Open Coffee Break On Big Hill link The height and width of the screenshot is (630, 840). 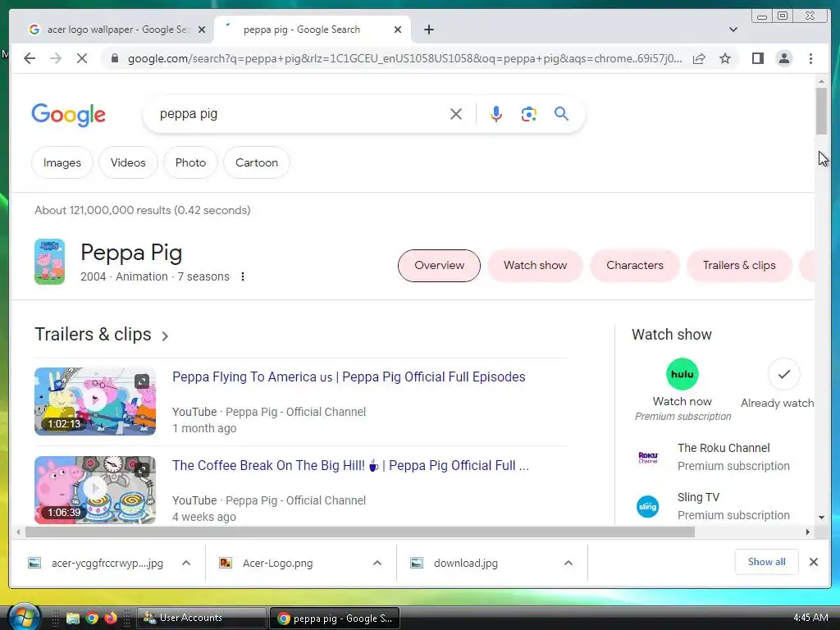(350, 465)
